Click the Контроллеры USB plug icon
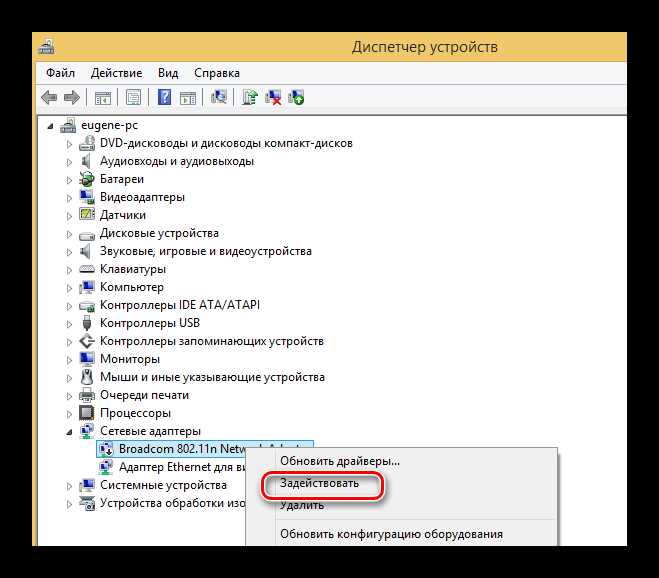The width and height of the screenshot is (659, 578). [x=87, y=323]
